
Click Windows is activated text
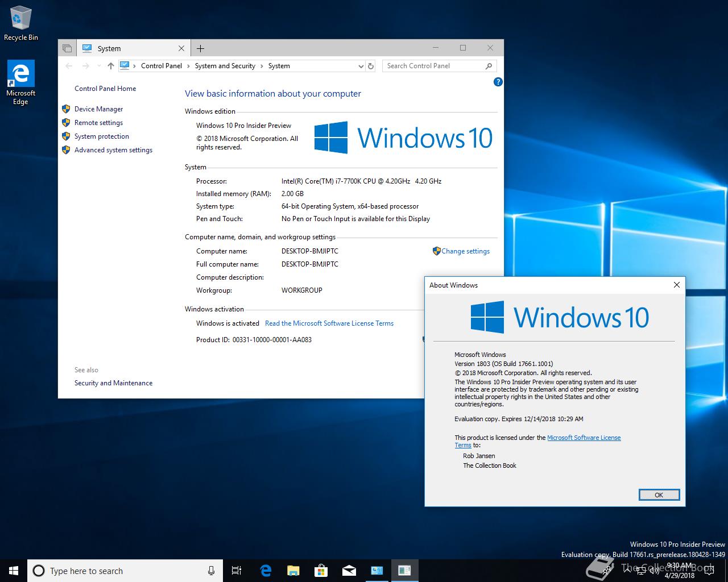click(x=227, y=323)
